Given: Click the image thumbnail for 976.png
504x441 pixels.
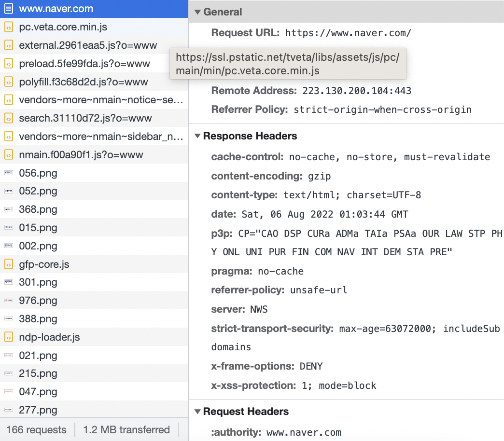Looking at the screenshot, I should (x=9, y=300).
